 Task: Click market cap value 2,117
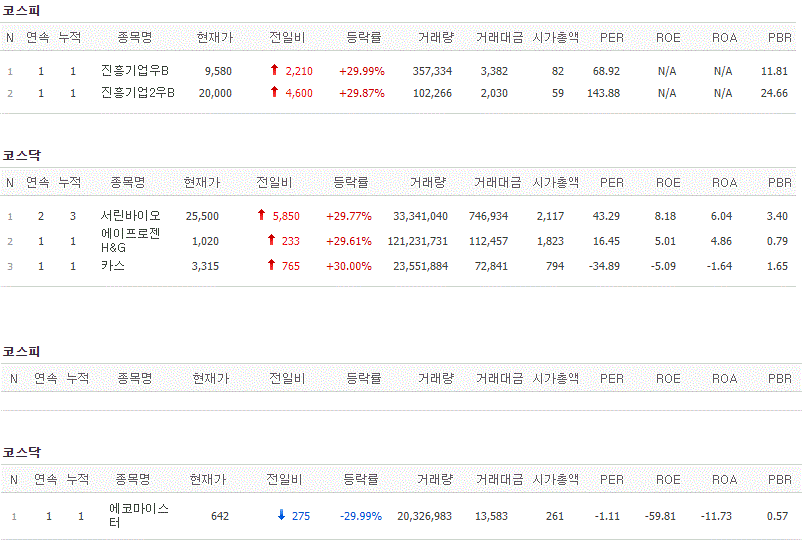[550, 216]
